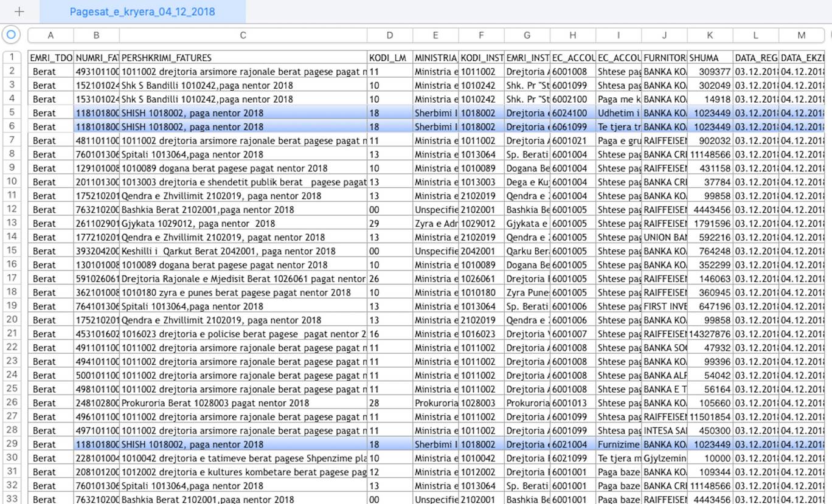Select the Gjykata 1029012 description cell
This screenshot has height=504, width=832.
click(243, 224)
